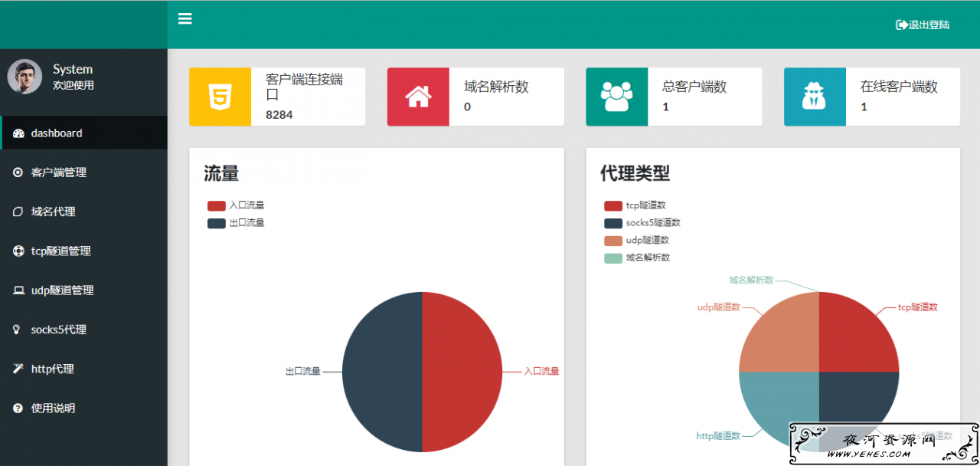Viewport: 980px width, 466px height.
Task: Click the users icon on 总客户端数 card
Action: pos(616,97)
